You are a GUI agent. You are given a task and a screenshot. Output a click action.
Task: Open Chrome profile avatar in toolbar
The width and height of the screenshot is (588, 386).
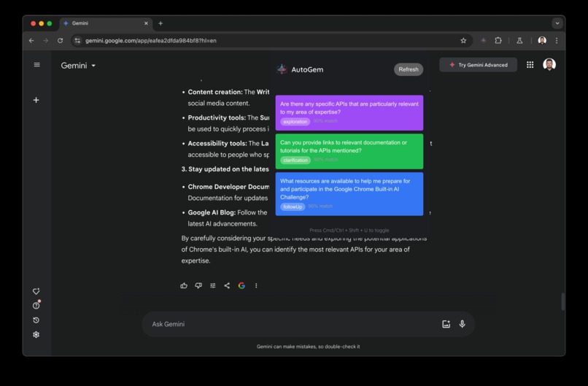[542, 41]
